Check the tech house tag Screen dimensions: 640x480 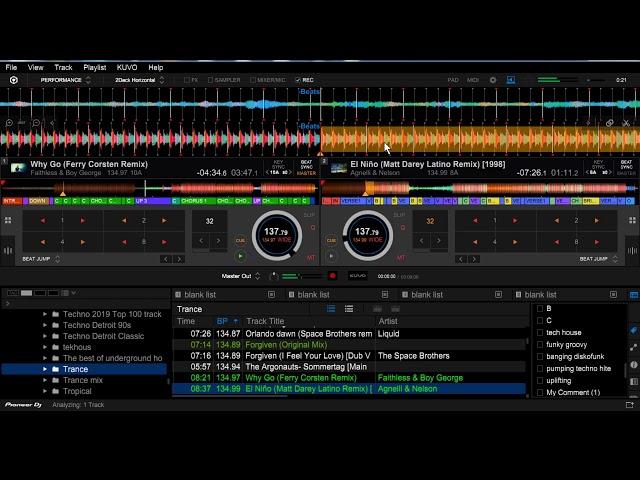(540, 333)
